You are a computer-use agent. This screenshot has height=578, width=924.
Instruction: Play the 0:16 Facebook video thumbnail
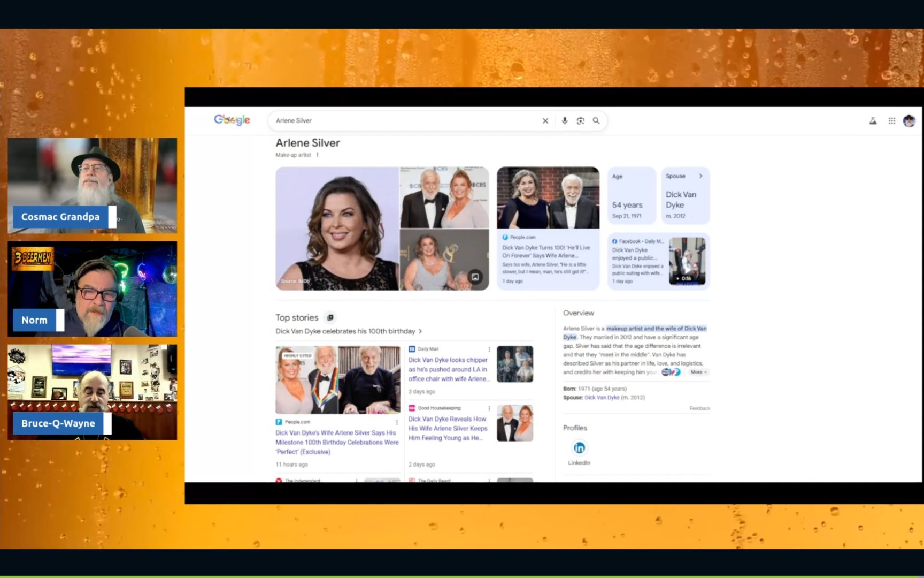(x=687, y=261)
